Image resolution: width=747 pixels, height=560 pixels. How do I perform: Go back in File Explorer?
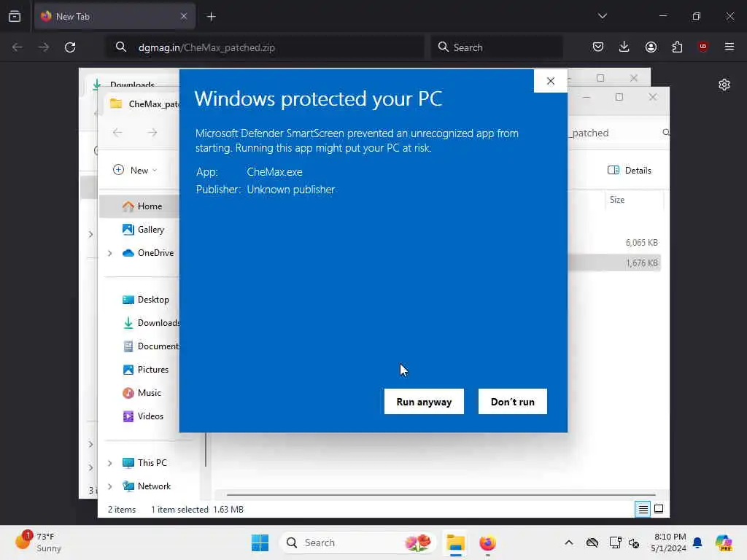coord(117,133)
